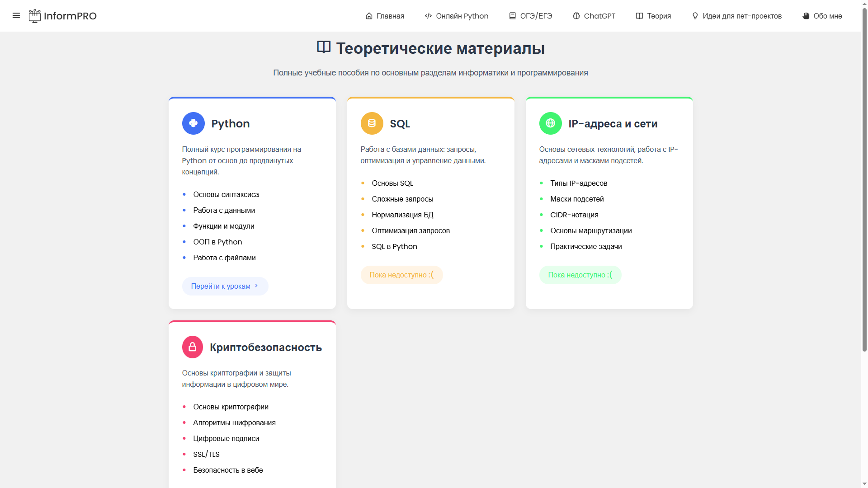Select Основы криптографии list item
Viewport: 868px width, 488px height.
(x=231, y=407)
